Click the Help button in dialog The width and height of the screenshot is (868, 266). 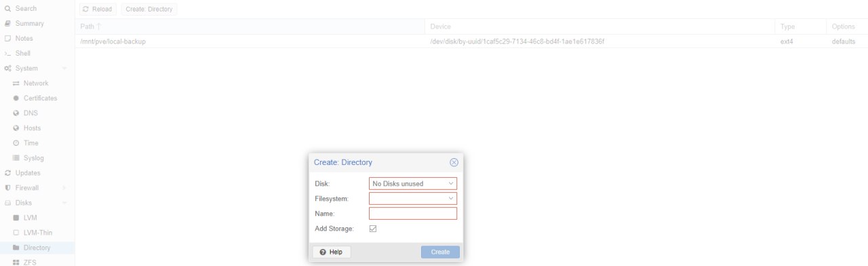(x=332, y=252)
